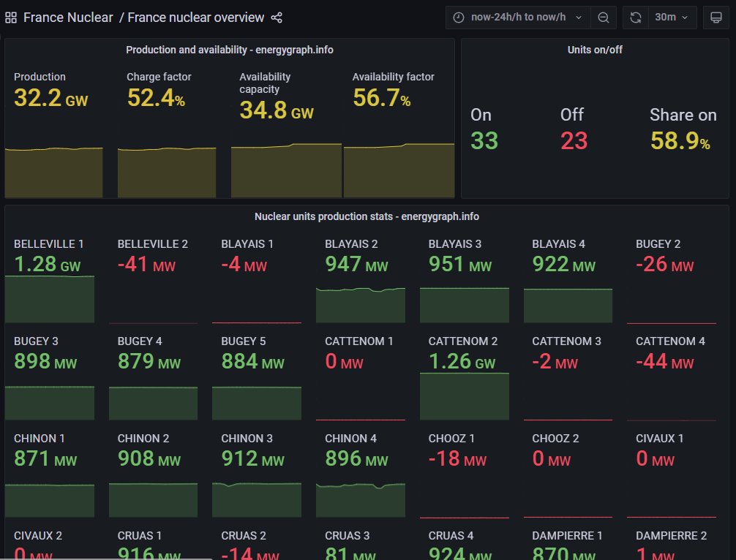This screenshot has width=736, height=560.
Task: Select the BUGEY 2 stat -26 MW
Action: [664, 264]
